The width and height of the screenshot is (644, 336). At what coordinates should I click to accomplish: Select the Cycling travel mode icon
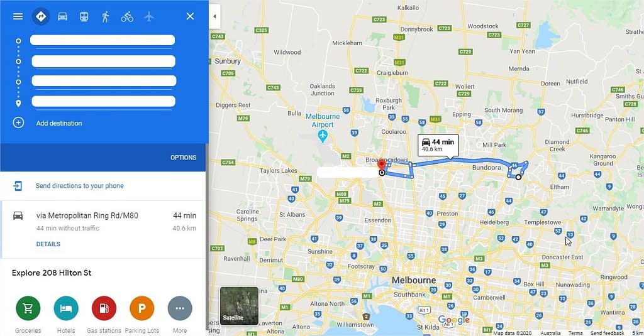click(127, 16)
